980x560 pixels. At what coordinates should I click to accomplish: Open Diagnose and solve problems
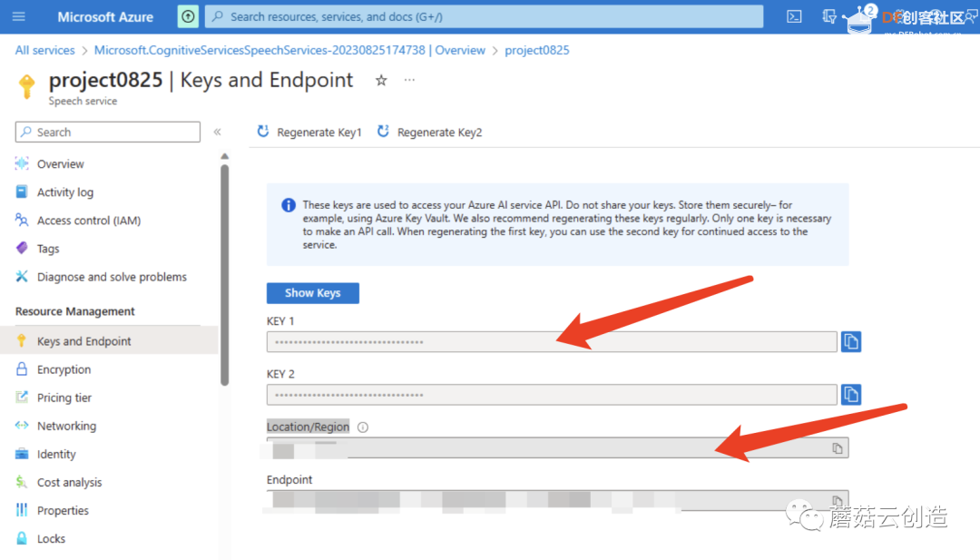(x=112, y=277)
